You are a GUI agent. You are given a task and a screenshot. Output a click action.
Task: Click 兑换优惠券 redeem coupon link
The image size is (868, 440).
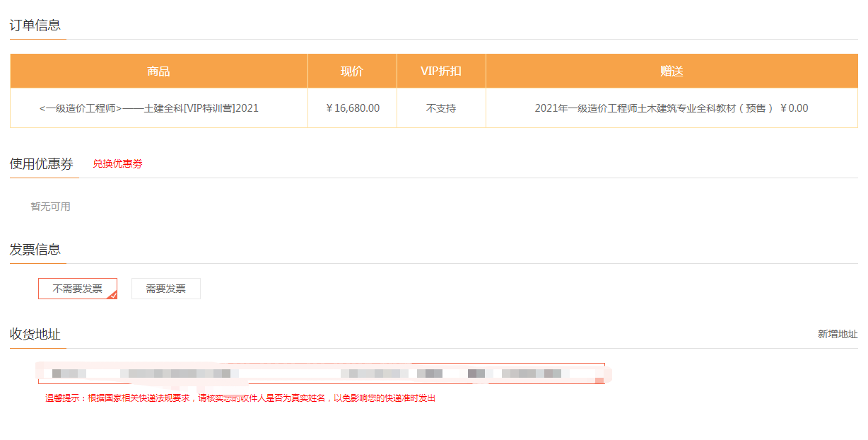(117, 164)
